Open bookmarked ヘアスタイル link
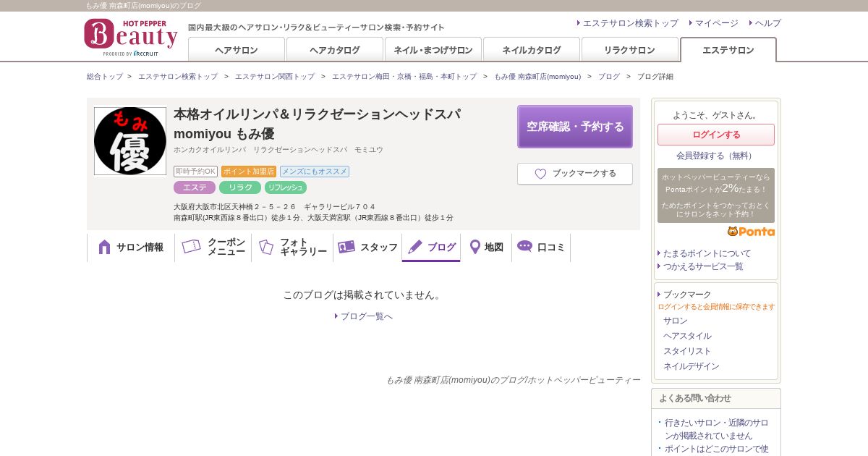The height and width of the screenshot is (456, 868). tap(687, 336)
